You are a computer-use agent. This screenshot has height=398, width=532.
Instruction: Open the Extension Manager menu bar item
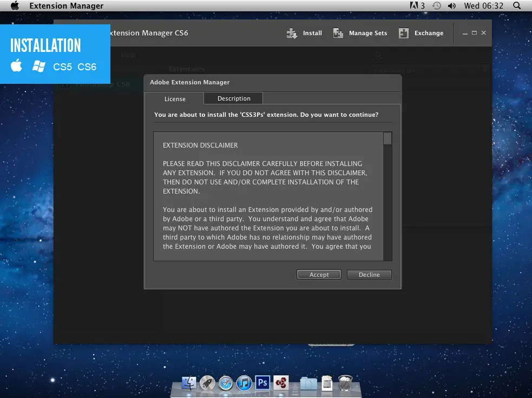[x=66, y=6]
